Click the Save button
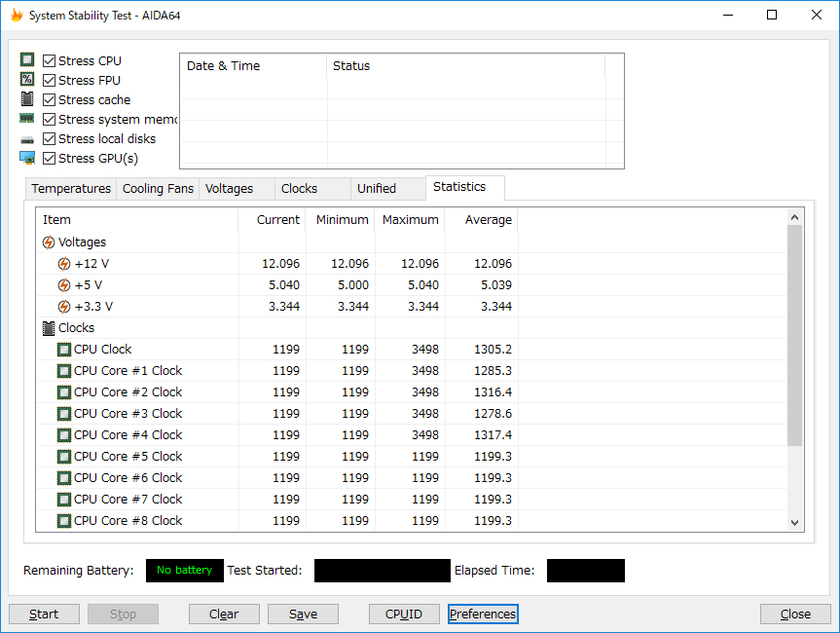The width and height of the screenshot is (840, 633). (304, 614)
